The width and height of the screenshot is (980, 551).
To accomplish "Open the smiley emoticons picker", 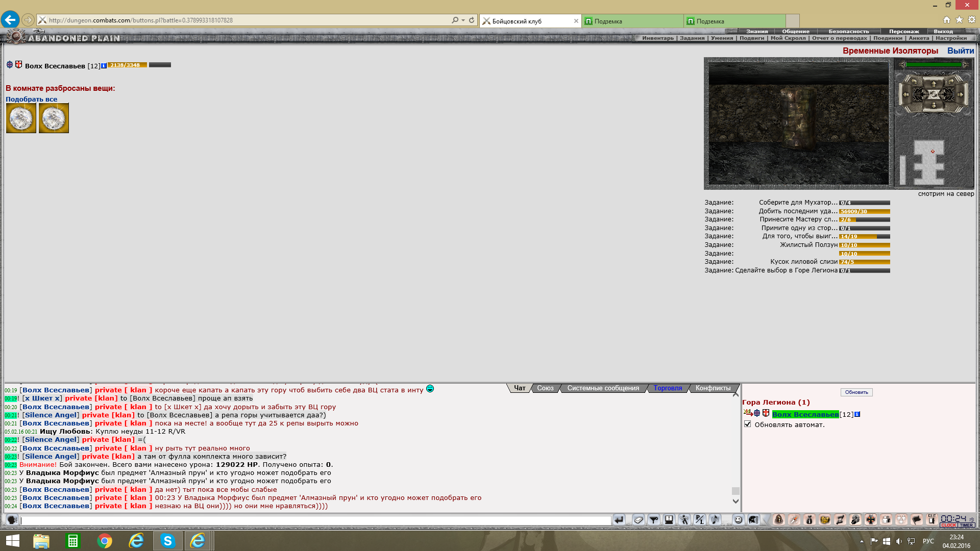I will (738, 520).
